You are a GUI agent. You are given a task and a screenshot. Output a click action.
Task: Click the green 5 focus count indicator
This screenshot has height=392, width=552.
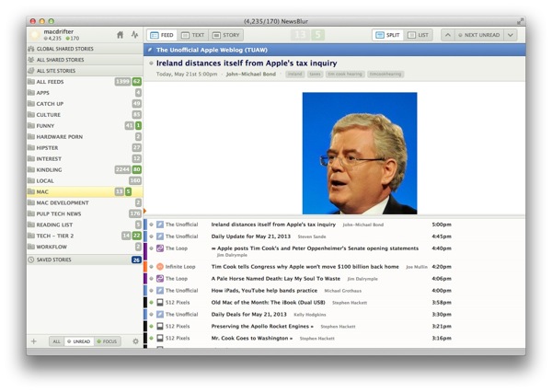tap(318, 35)
